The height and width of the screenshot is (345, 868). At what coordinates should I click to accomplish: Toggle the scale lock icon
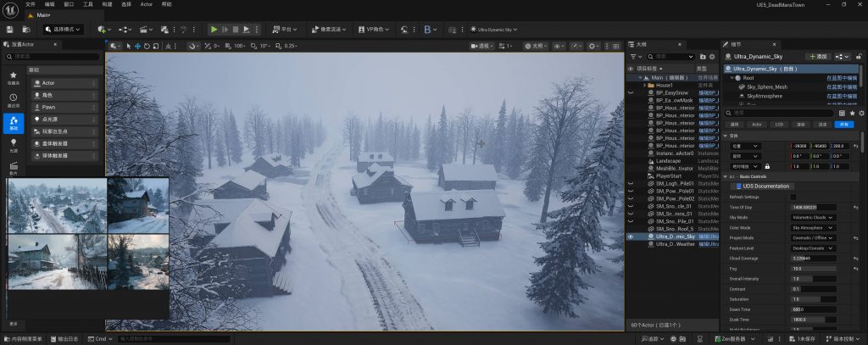(767, 166)
